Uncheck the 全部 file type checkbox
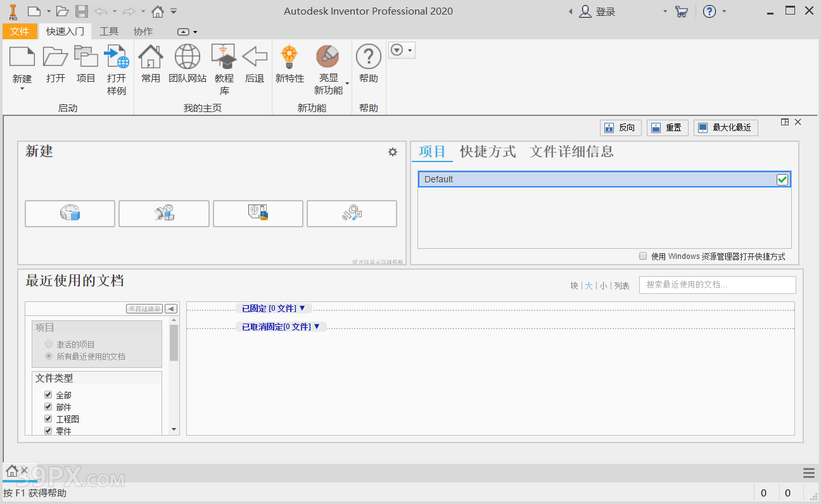Screen dimensions: 821x504 (48, 394)
